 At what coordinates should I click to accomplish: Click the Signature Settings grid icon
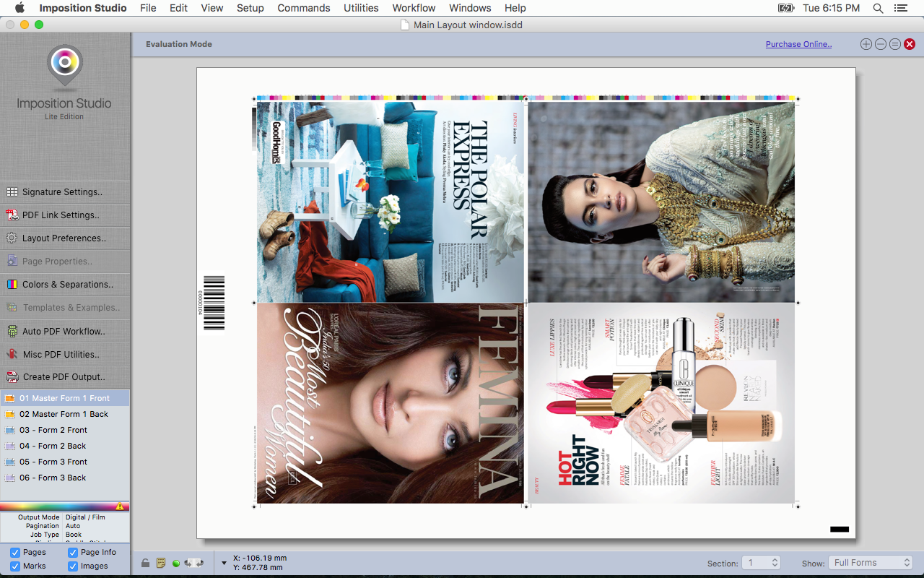click(12, 192)
